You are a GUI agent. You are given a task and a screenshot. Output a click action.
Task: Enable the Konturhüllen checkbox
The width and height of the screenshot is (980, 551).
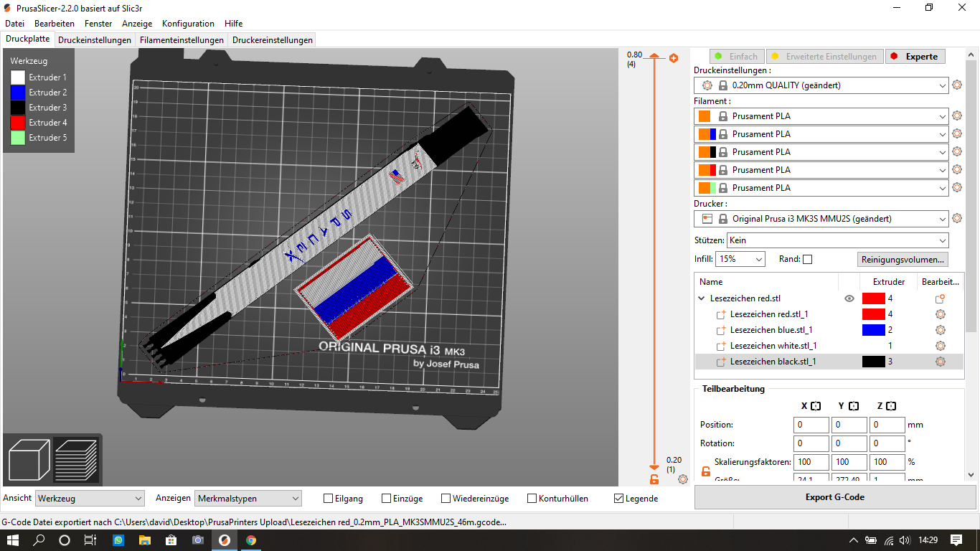[532, 499]
